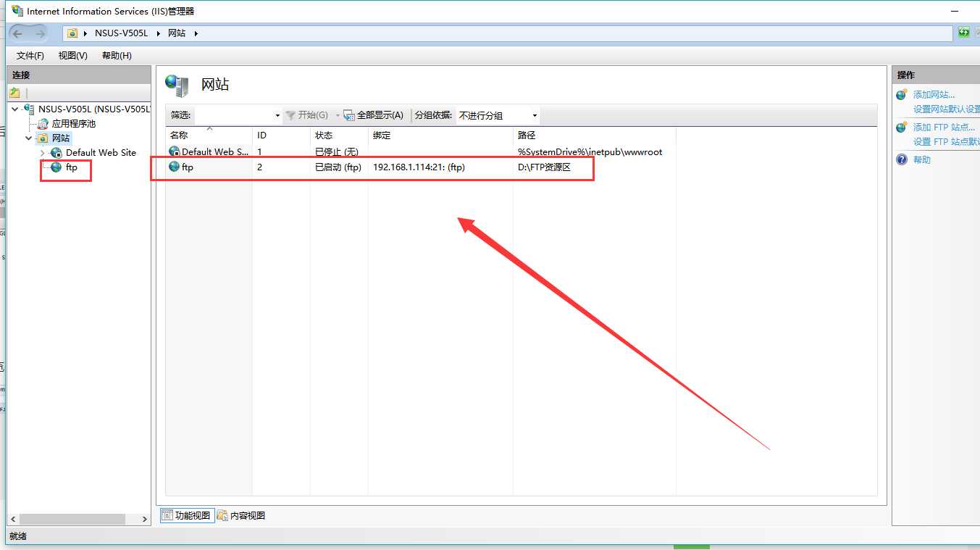Click the 网站 folder icon in tree
The width and height of the screenshot is (980, 550).
pos(43,138)
